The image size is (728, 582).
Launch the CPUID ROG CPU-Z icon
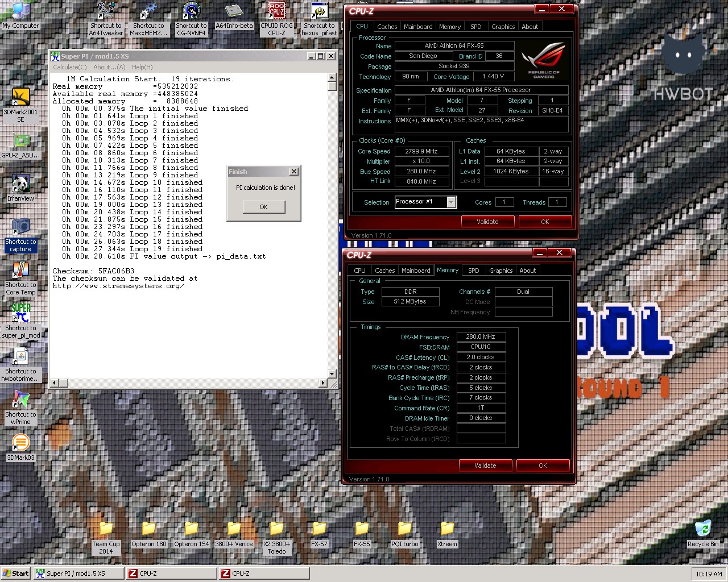[x=276, y=19]
